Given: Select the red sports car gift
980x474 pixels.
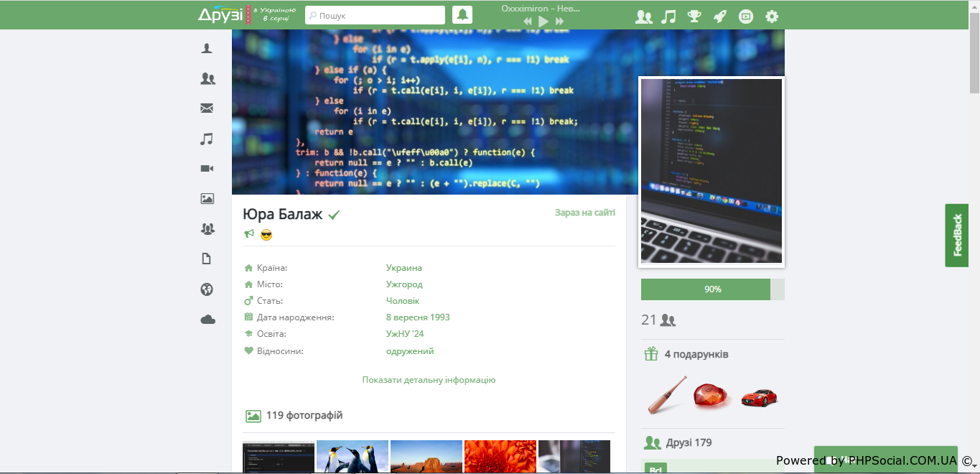Looking at the screenshot, I should (759, 396).
